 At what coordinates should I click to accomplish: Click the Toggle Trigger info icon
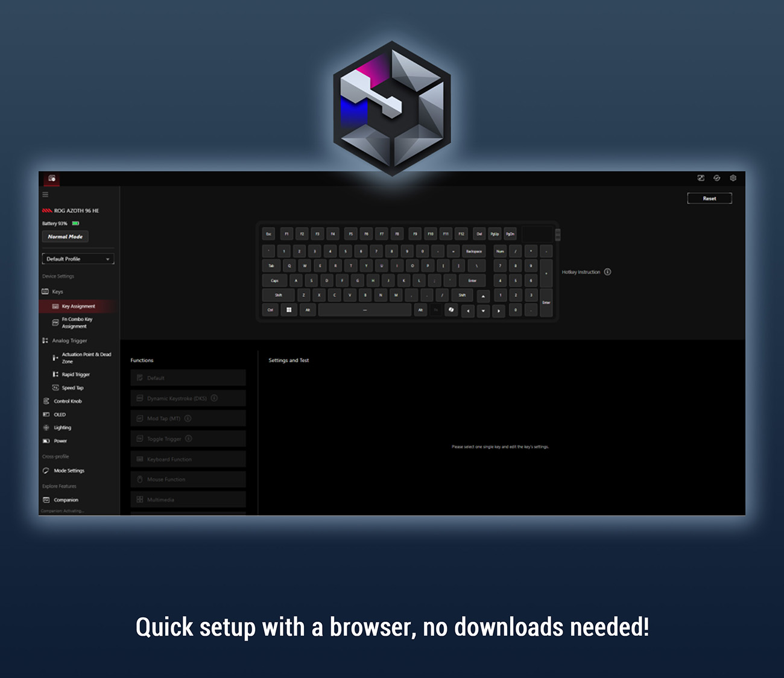coord(189,439)
